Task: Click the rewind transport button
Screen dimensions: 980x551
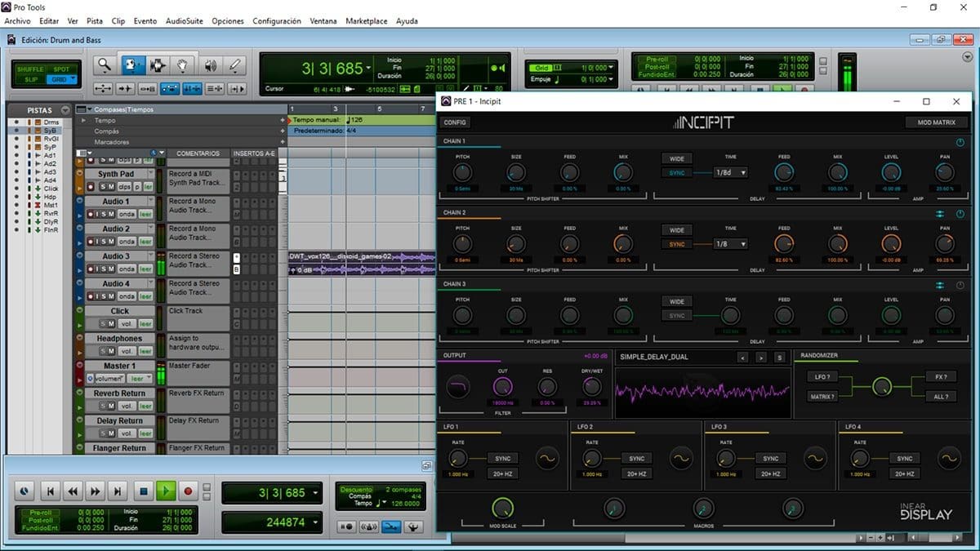Action: 73,491
